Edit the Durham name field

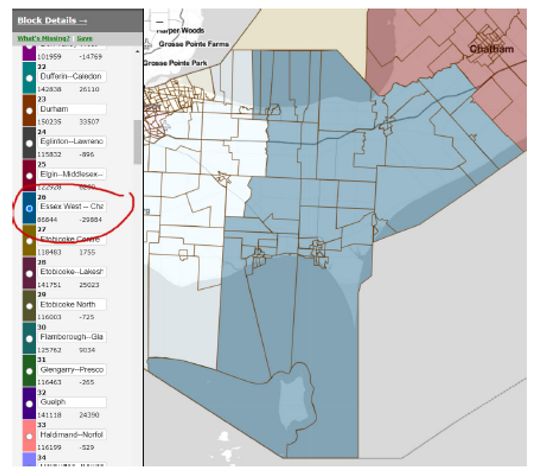[72, 109]
